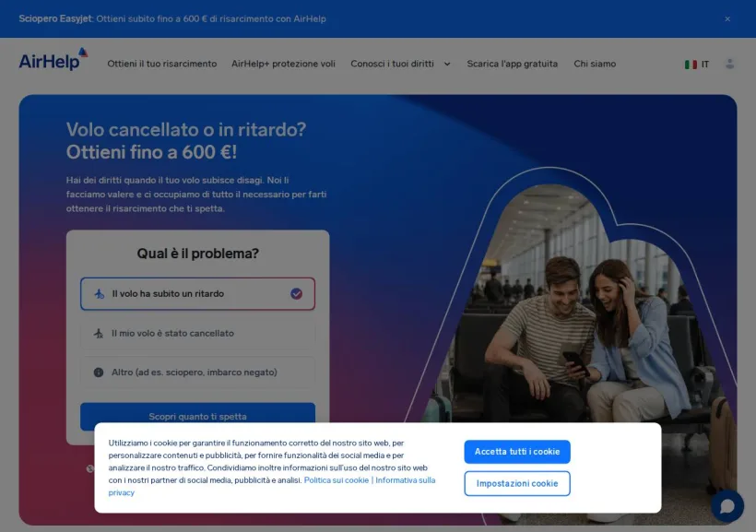Click the checkmark on the delayed flight option

pos(296,294)
